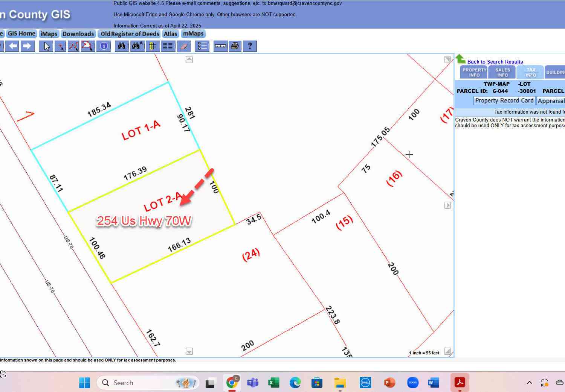Pan map toward bottom-right corner arrow
565x392 pixels.
pyautogui.click(x=447, y=351)
